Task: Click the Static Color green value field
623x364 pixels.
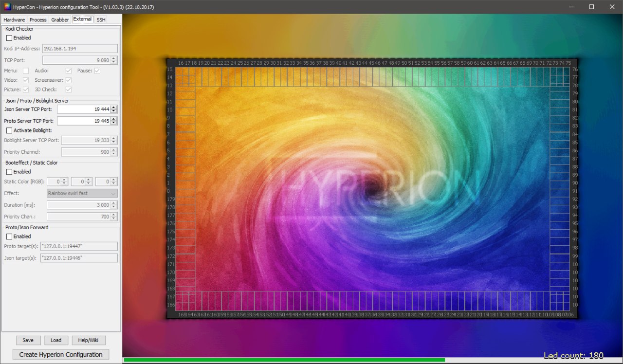Action: coord(78,182)
